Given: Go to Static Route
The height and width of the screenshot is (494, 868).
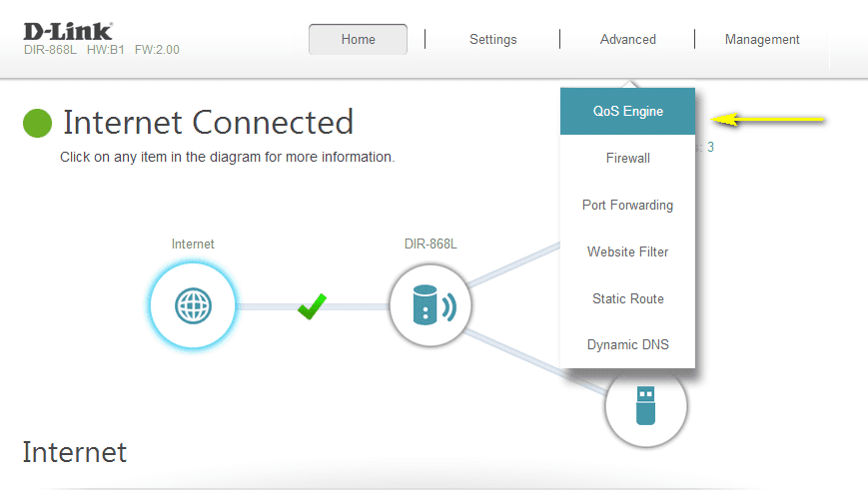Looking at the screenshot, I should (627, 298).
